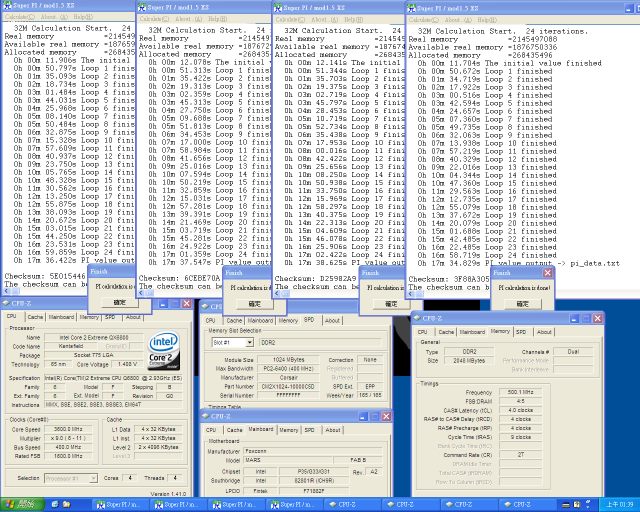Click OK in the Finish dialog beside checksum D25982A9

[391, 304]
